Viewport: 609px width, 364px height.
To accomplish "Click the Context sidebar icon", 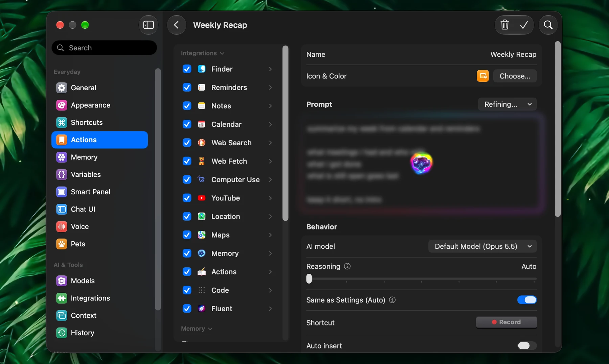I will pos(62,315).
